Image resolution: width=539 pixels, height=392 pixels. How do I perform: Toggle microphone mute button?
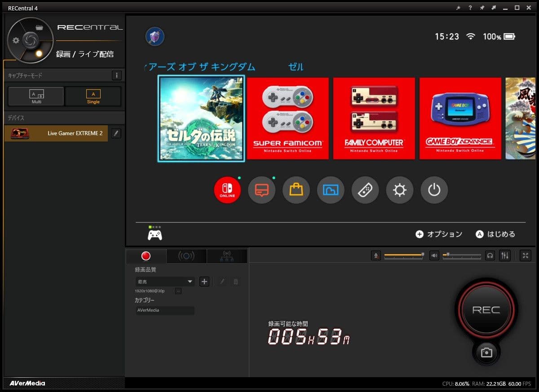(376, 255)
